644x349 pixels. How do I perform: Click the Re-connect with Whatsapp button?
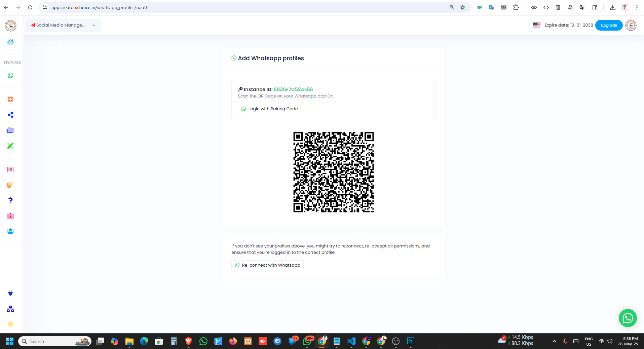click(267, 265)
